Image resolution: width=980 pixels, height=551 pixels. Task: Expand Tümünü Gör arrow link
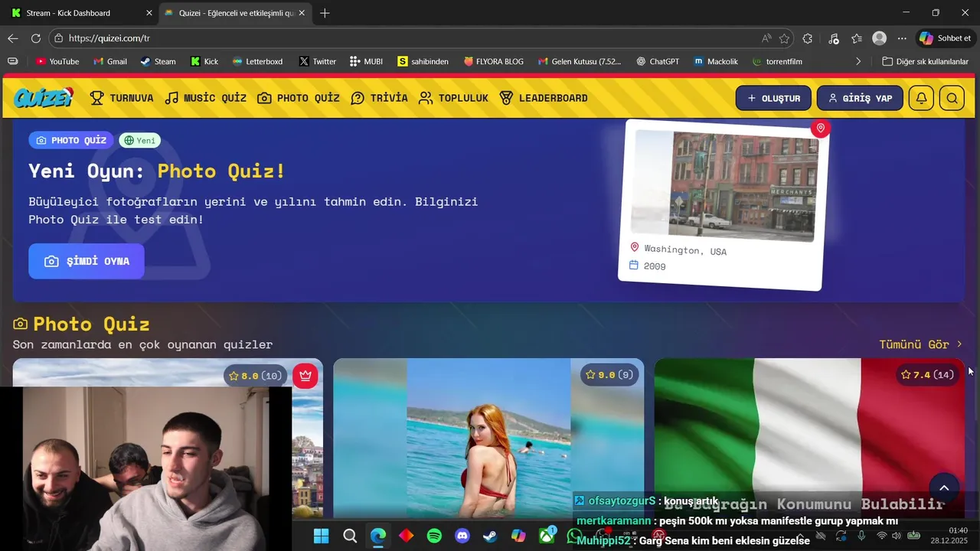click(x=921, y=344)
